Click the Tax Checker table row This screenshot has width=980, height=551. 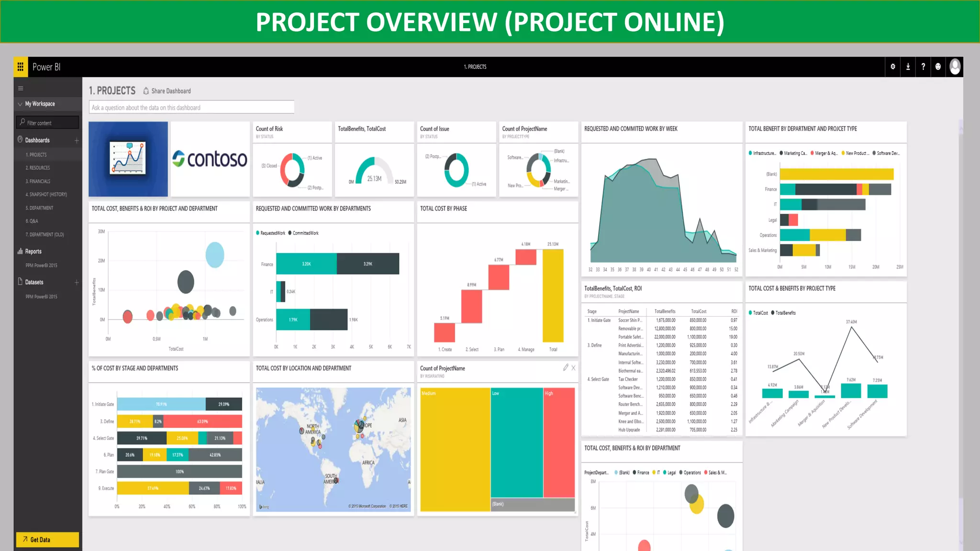pos(662,379)
